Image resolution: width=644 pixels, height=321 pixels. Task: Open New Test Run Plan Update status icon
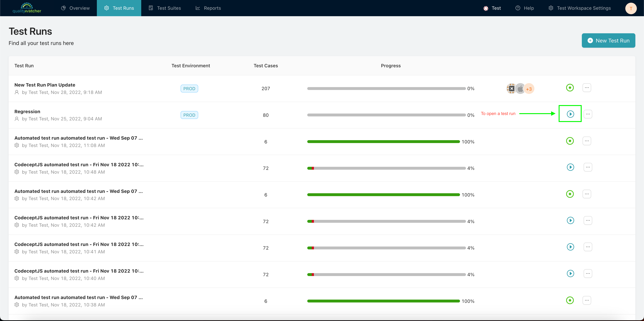click(x=570, y=88)
